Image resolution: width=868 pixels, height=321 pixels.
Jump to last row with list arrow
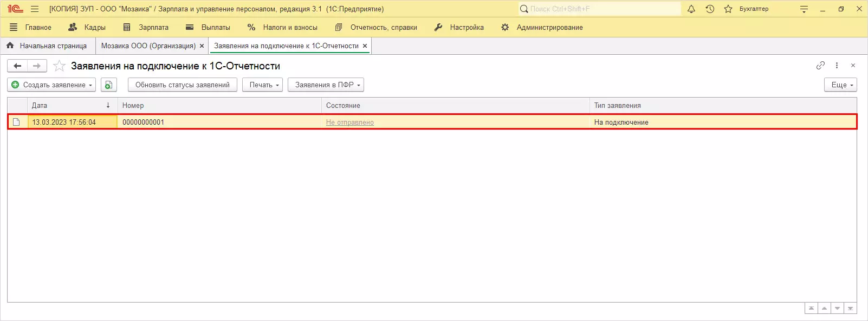click(850, 308)
